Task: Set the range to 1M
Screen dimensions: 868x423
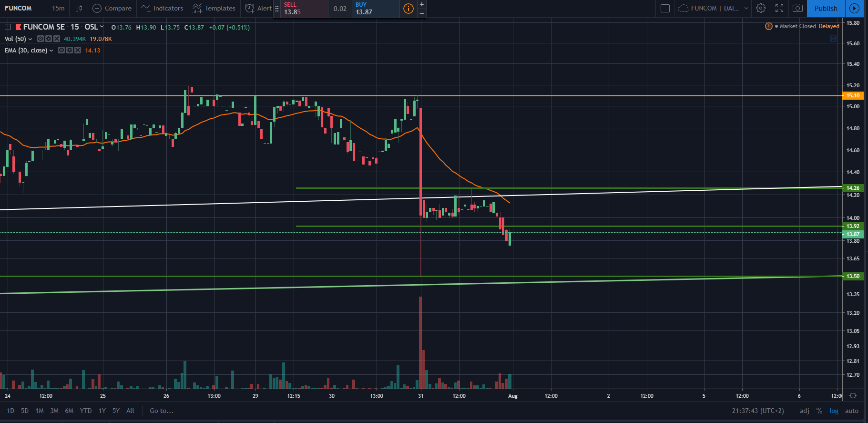Action: 40,411
